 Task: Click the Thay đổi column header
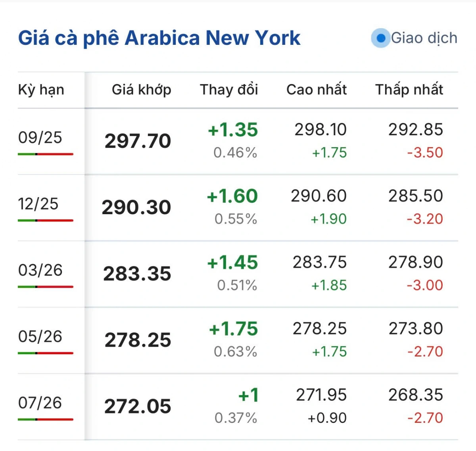pyautogui.click(x=229, y=90)
